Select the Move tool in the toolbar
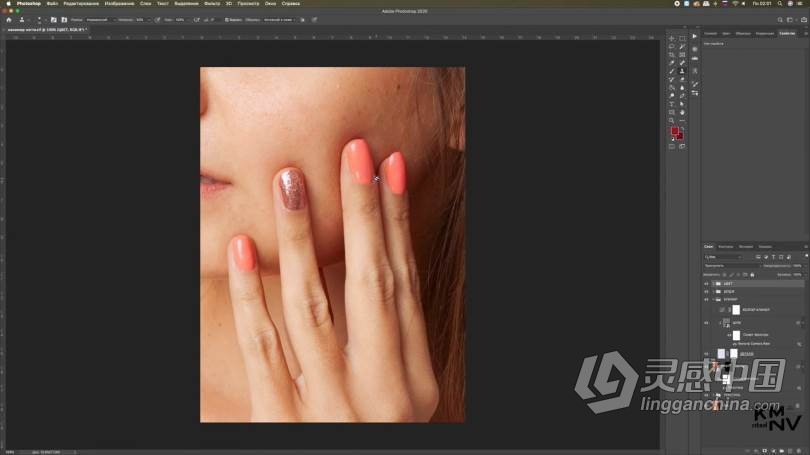 coord(671,38)
